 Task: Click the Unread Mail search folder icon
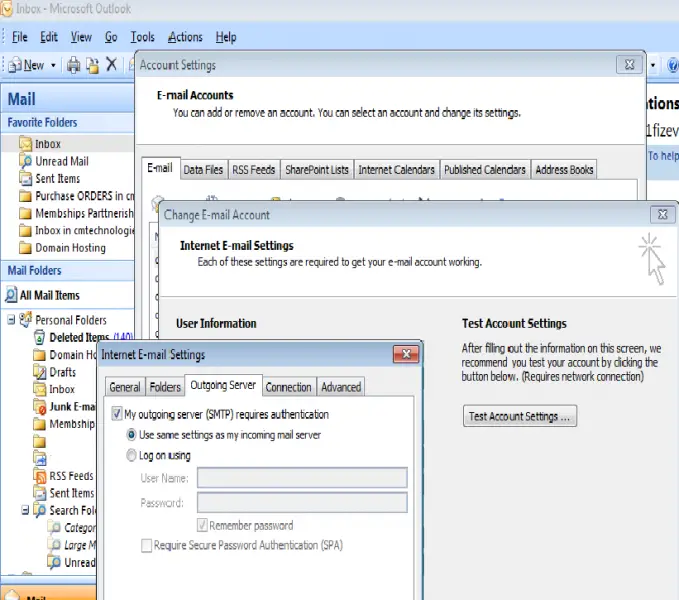26,161
